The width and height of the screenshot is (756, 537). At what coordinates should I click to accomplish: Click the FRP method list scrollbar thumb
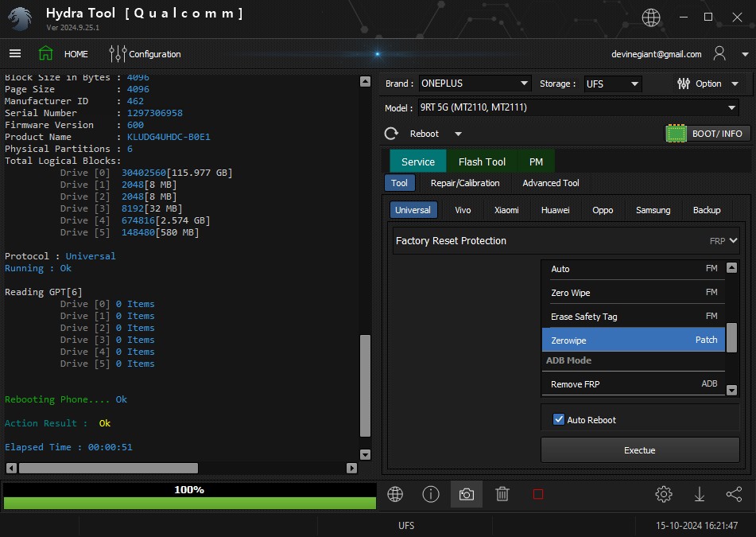tap(731, 338)
